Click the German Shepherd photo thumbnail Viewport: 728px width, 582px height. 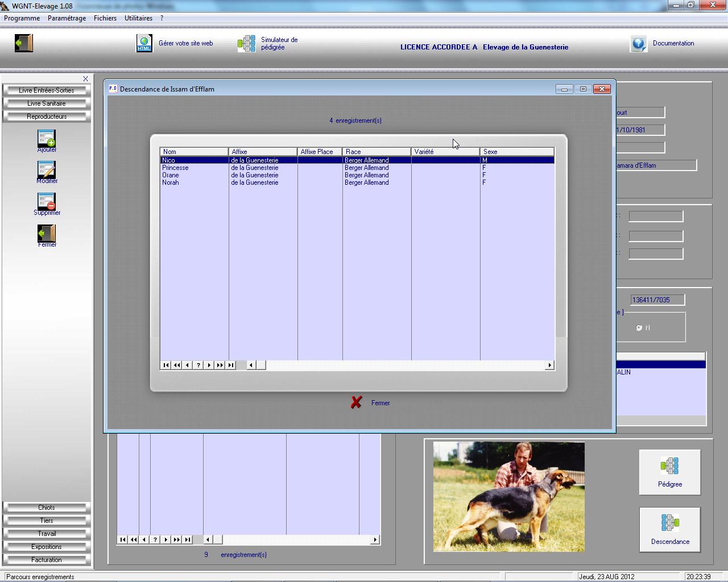click(x=508, y=497)
